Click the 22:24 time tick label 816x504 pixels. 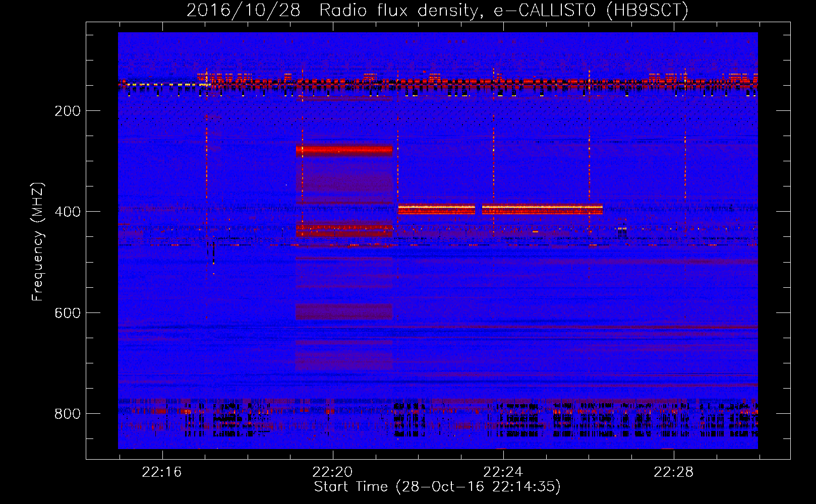[x=503, y=472]
